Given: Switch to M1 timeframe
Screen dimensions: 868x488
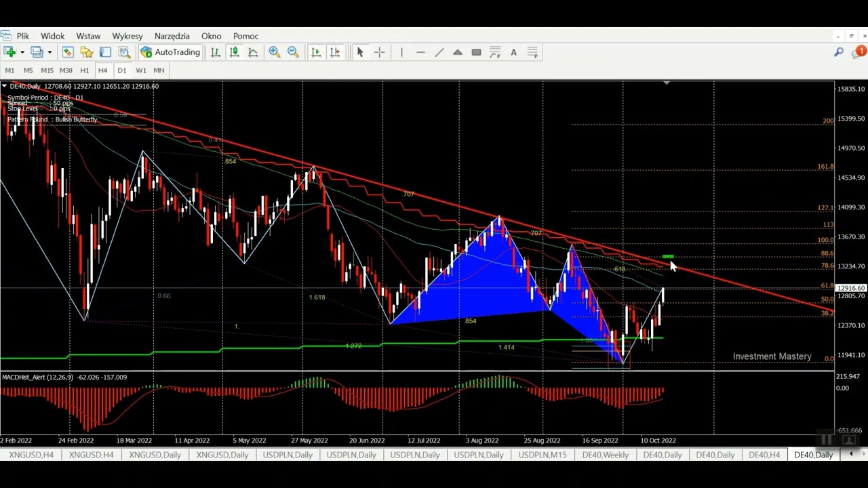Looking at the screenshot, I should point(9,70).
